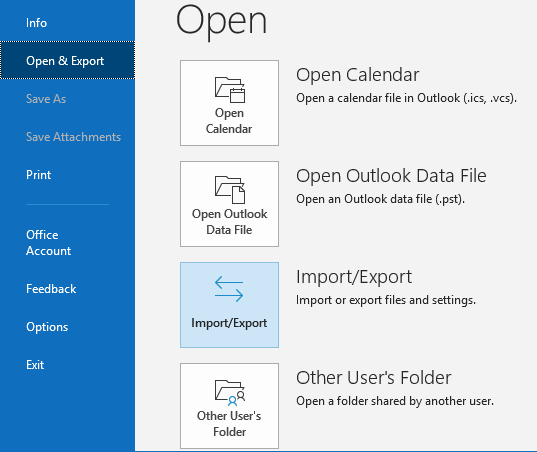Open Outlook Options
This screenshot has height=452, width=537.
(47, 327)
